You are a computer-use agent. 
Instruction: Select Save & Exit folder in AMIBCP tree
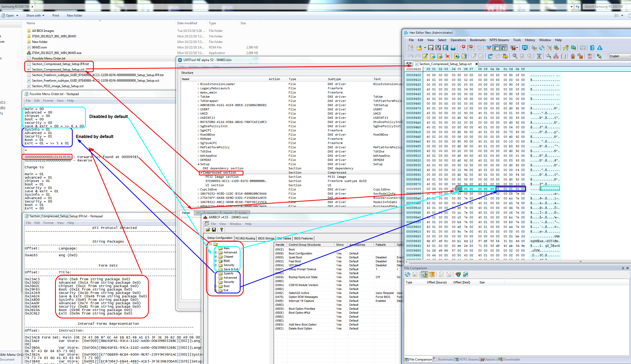point(231,269)
